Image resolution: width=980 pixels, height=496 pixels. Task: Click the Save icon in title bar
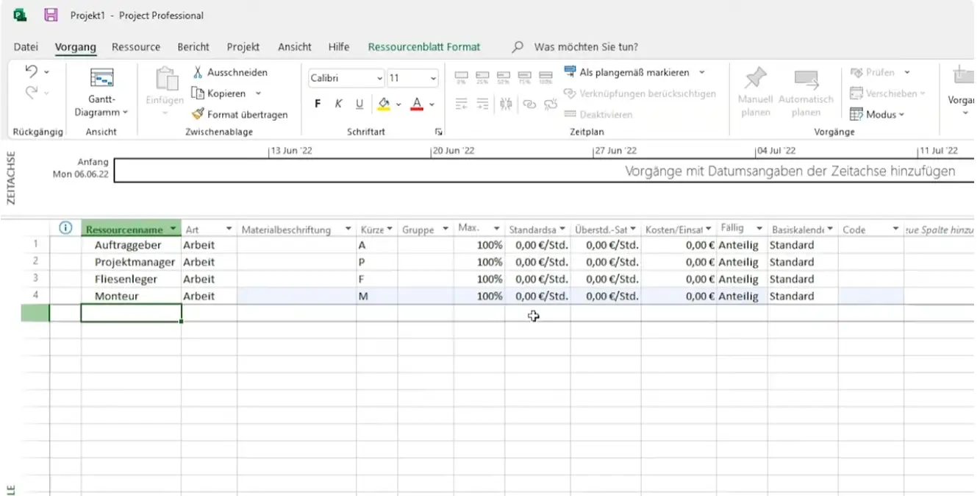coord(51,15)
